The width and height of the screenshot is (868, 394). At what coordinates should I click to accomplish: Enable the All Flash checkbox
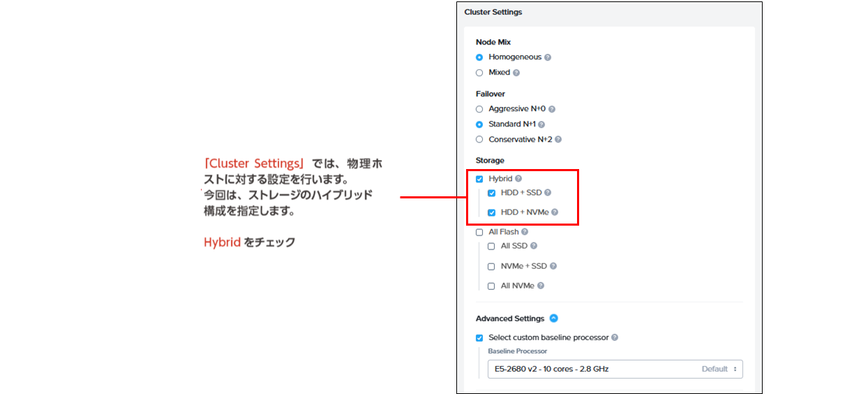(x=479, y=232)
